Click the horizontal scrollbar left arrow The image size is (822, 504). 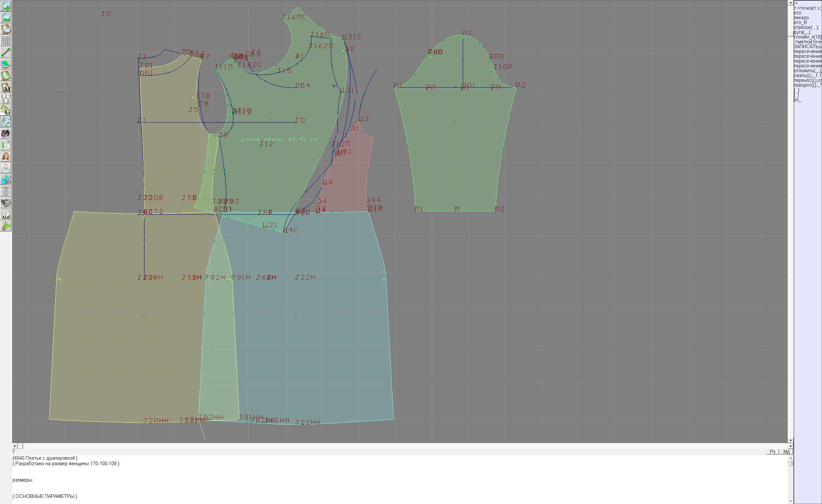coord(14,446)
